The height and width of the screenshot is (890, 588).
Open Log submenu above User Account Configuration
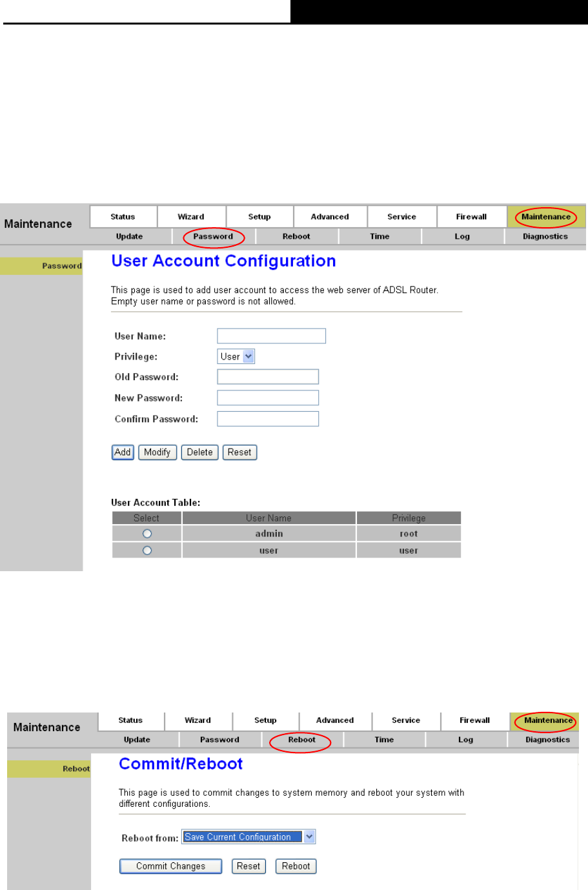tap(462, 236)
